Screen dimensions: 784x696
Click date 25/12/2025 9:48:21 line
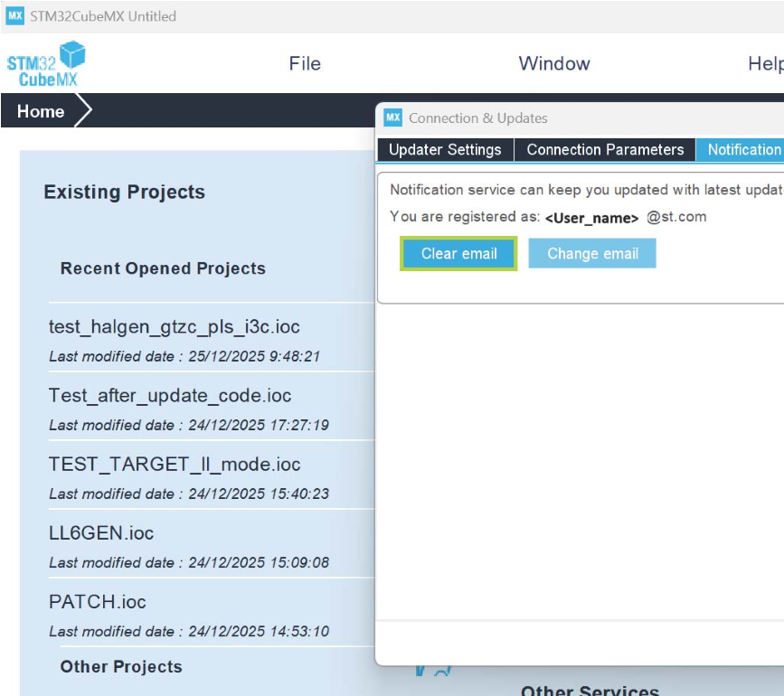184,356
